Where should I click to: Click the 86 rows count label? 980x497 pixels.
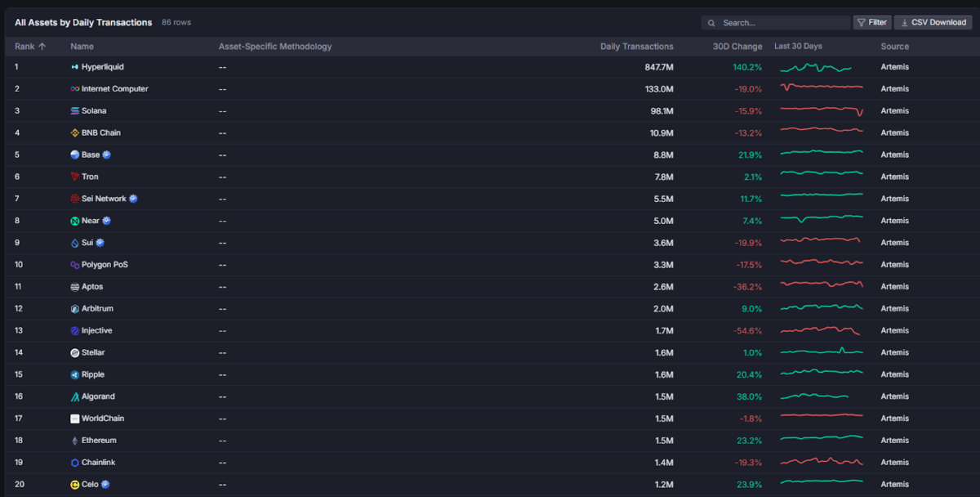point(176,23)
